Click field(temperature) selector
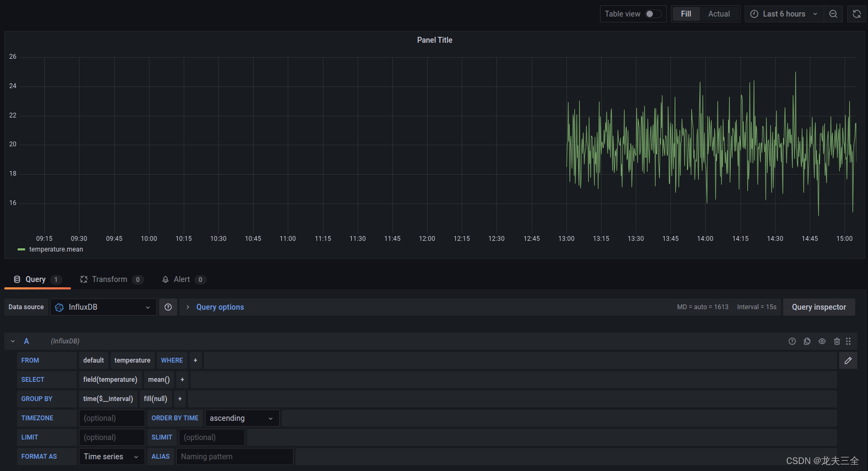This screenshot has height=471, width=868. pos(110,380)
